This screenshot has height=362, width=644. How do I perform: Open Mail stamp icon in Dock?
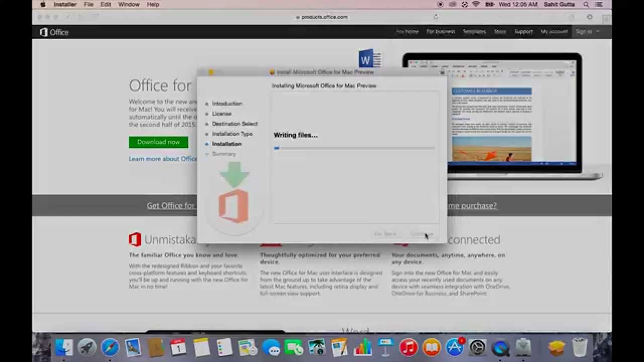point(133,347)
